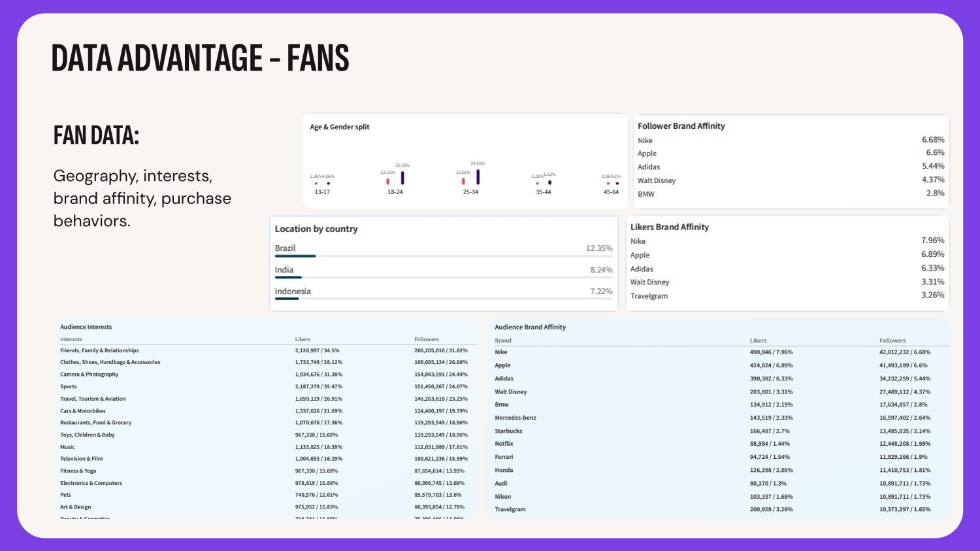Click Followers column header in Audience Brand Affinity
980x551 pixels.
892,341
